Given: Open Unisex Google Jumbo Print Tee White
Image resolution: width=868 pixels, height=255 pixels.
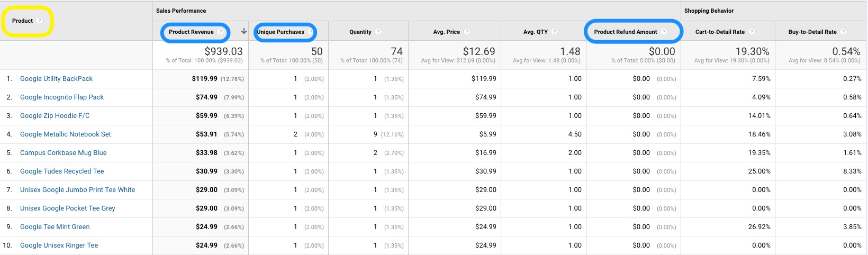Looking at the screenshot, I should (77, 190).
